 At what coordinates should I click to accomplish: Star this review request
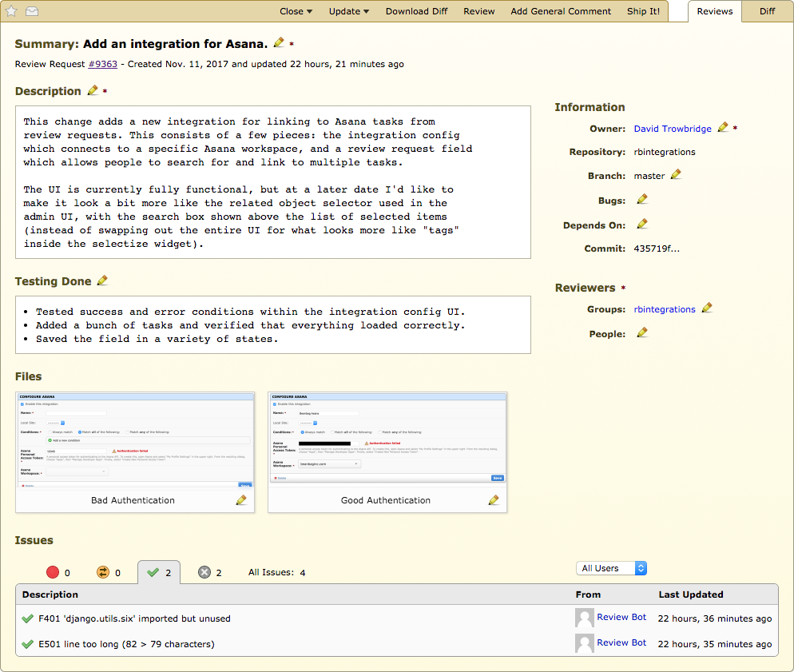11,11
